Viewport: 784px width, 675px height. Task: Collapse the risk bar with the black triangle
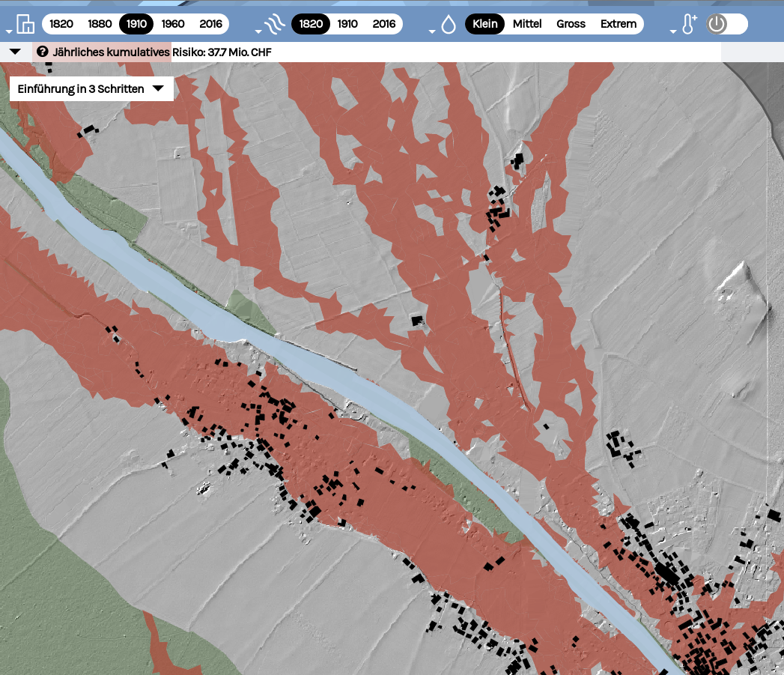15,52
